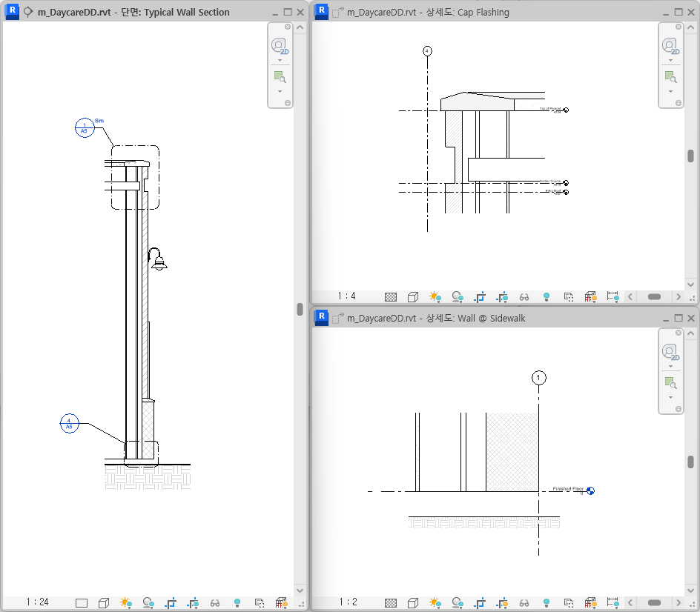
Task: Expand zoom options dropdown in Typical Wall Section view
Action: (x=280, y=91)
